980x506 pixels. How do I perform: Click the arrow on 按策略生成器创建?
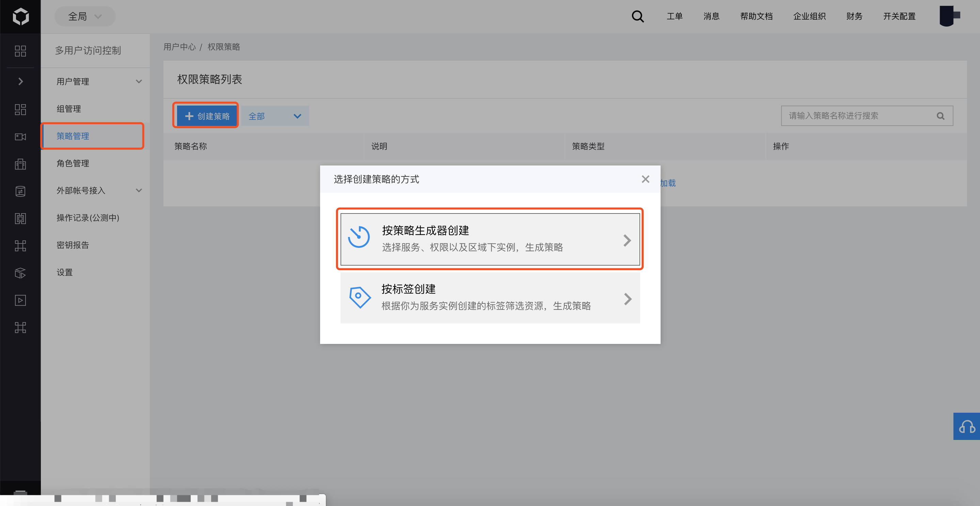[x=627, y=240]
